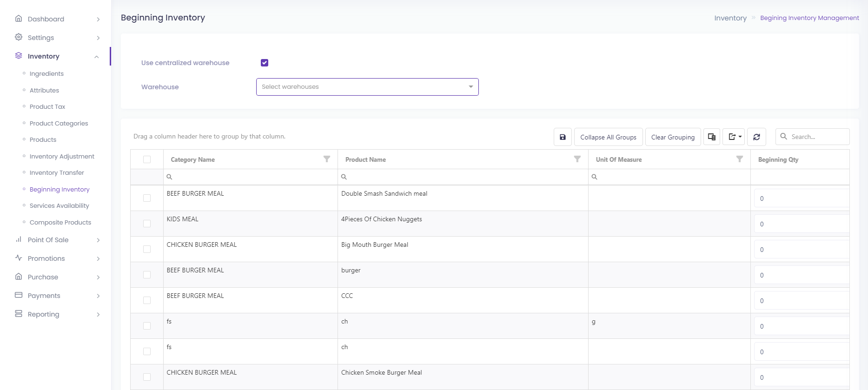The image size is (868, 390).
Task: Expand the Settings menu chevron
Action: click(98, 38)
